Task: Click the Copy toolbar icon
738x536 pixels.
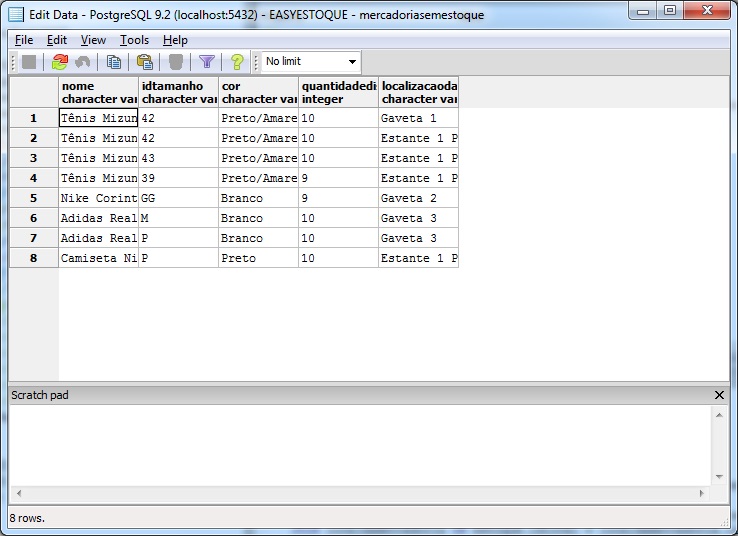Action: coord(114,62)
